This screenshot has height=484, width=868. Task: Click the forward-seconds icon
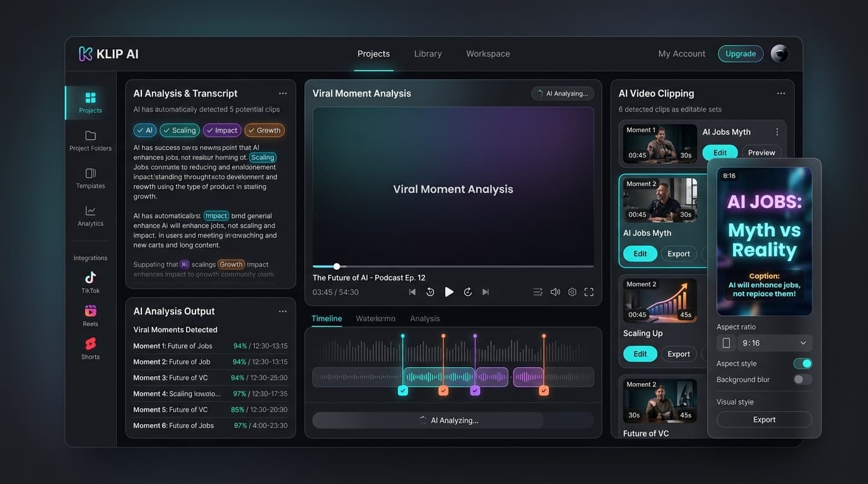pyautogui.click(x=468, y=292)
